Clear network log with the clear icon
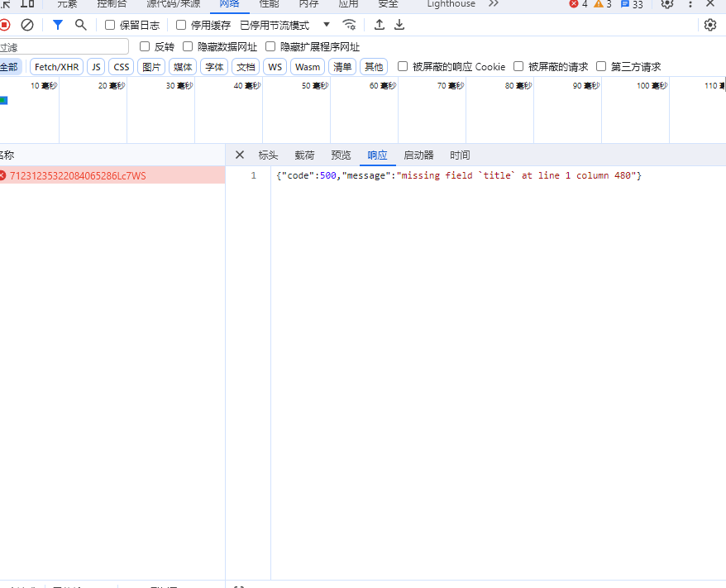The image size is (726, 588). click(x=27, y=25)
